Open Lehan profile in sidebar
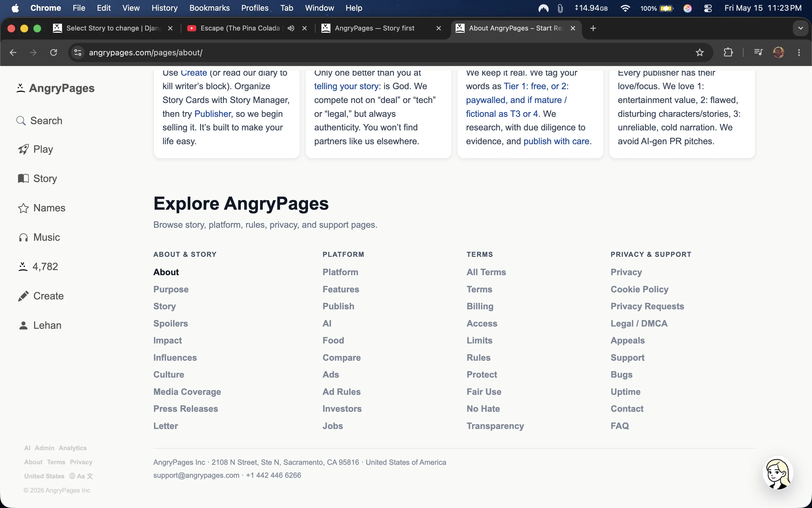812x508 pixels. [40, 325]
